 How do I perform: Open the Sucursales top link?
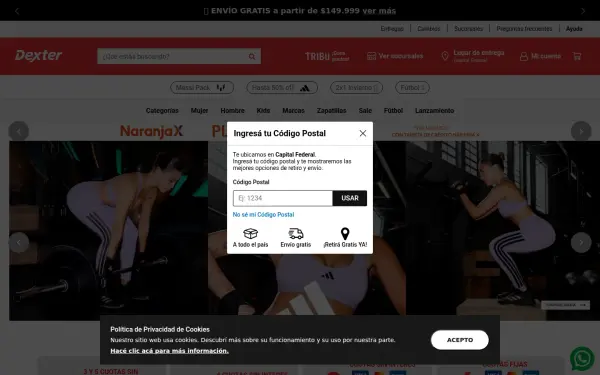pyautogui.click(x=468, y=29)
